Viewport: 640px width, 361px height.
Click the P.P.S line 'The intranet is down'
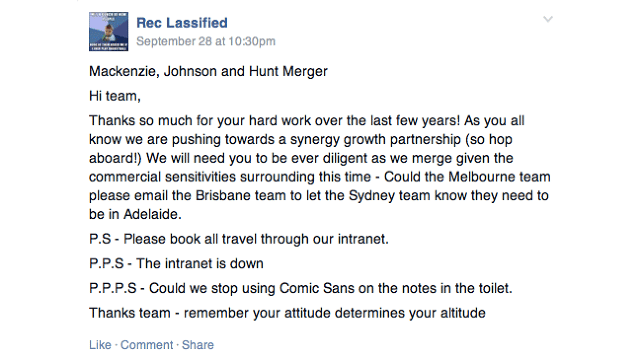point(176,263)
